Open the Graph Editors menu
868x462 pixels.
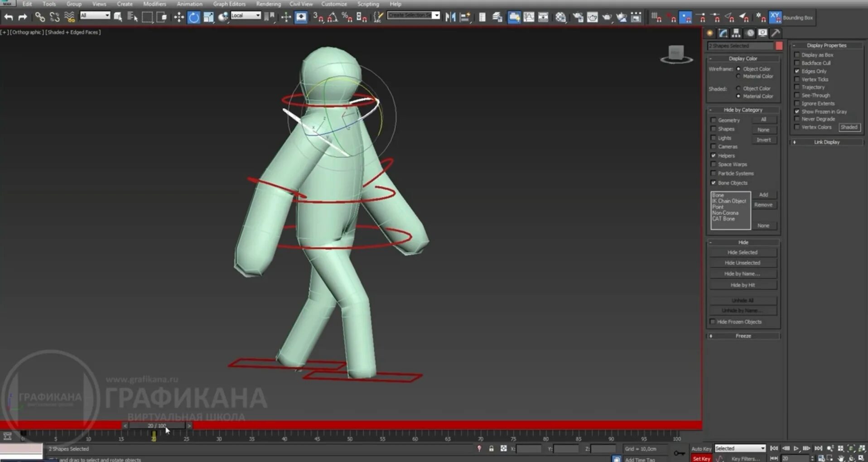[x=229, y=4]
